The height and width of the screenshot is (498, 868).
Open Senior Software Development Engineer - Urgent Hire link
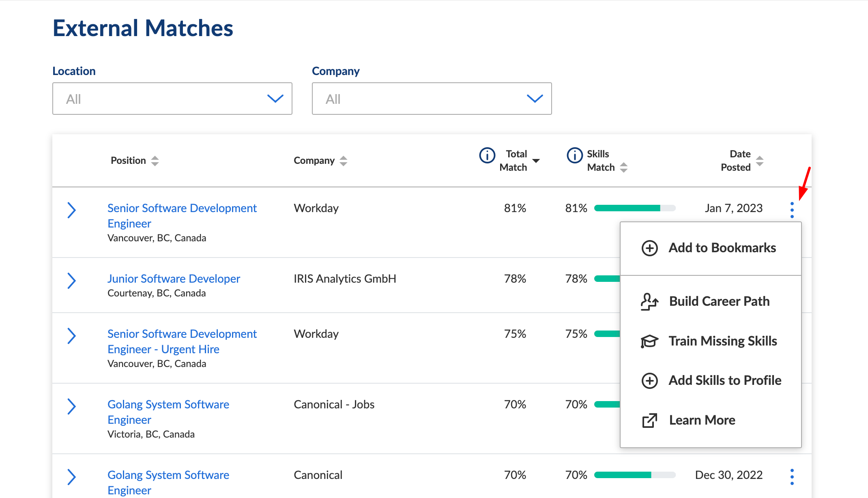tap(182, 341)
